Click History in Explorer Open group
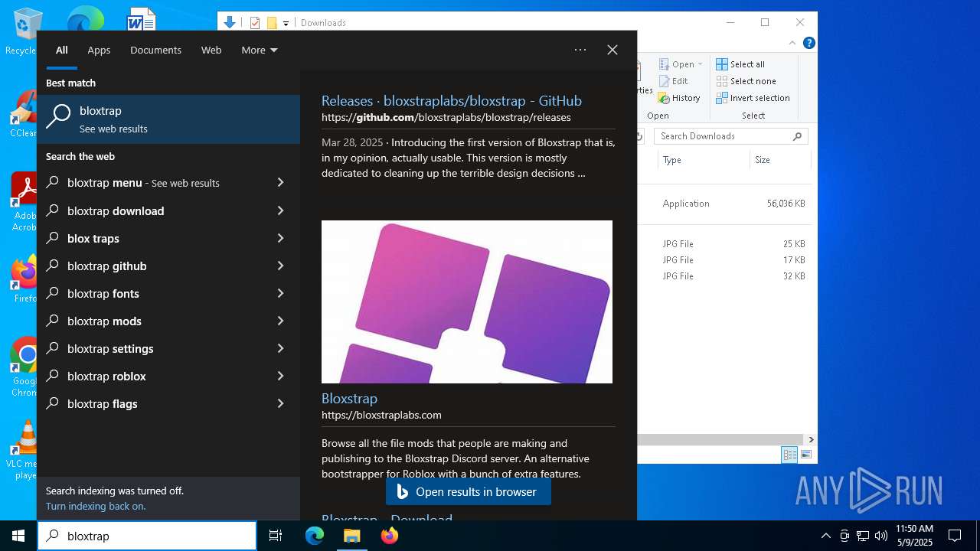 point(679,98)
